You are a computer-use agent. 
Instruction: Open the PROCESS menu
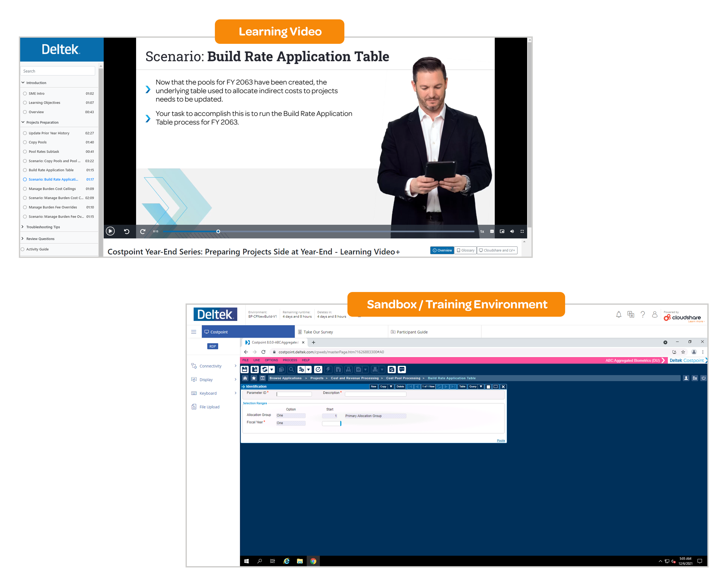pos(290,361)
